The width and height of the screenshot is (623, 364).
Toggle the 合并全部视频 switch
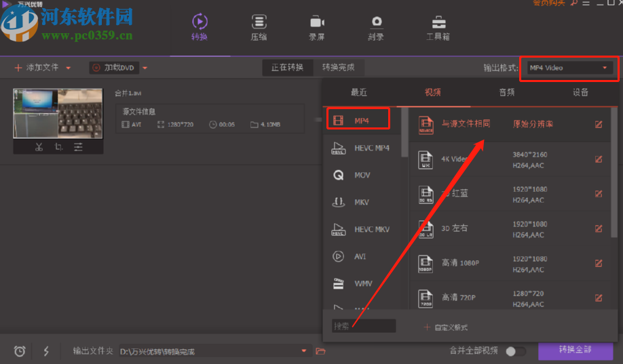pos(516,351)
